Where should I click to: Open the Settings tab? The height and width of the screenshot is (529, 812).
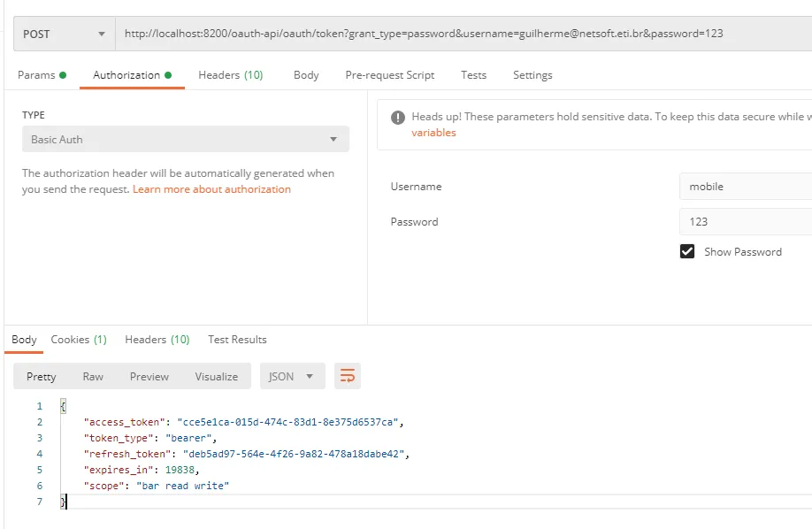tap(532, 75)
